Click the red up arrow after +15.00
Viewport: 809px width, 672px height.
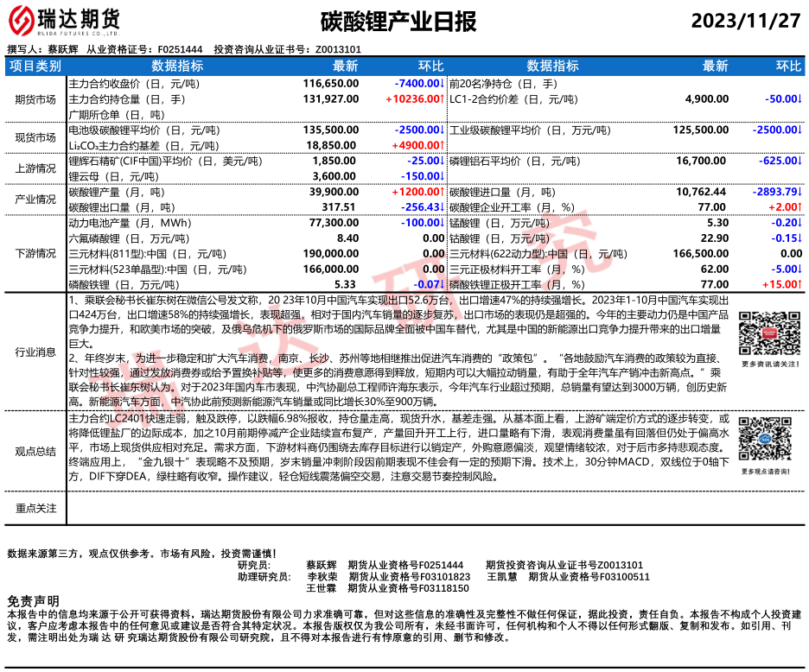(x=799, y=284)
